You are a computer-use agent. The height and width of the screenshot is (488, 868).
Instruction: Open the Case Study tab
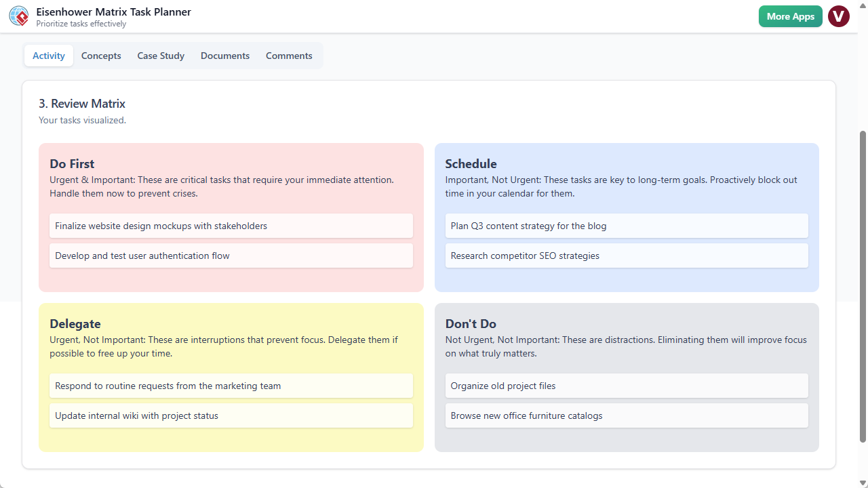(x=160, y=56)
